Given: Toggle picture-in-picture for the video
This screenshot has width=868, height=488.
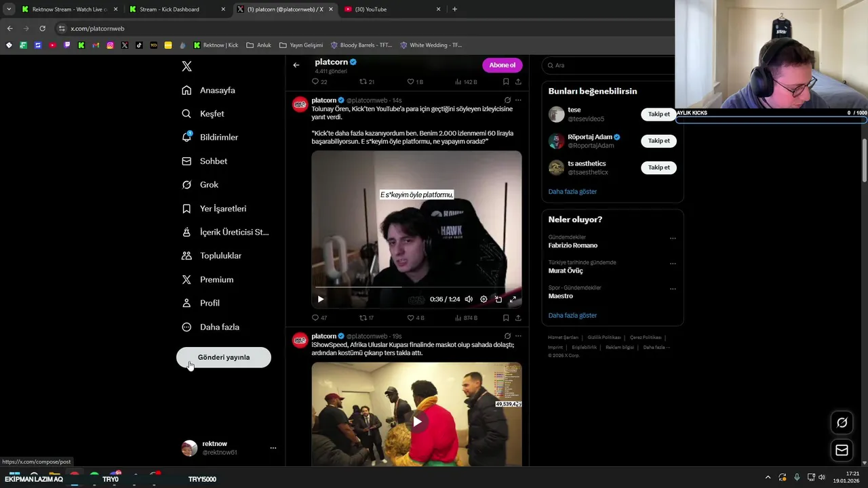Looking at the screenshot, I should point(498,299).
